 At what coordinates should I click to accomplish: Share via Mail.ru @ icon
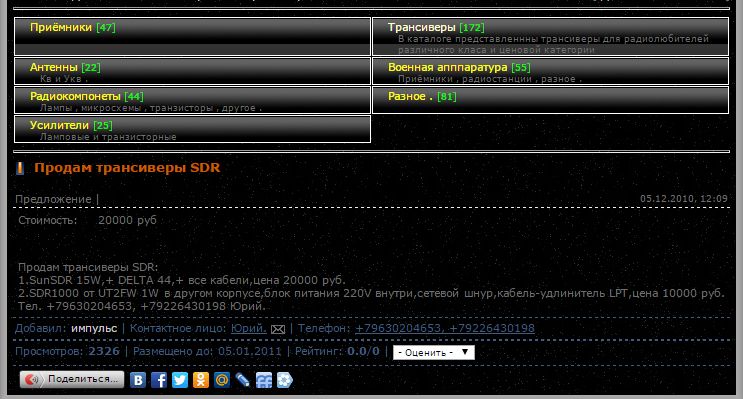pos(221,380)
